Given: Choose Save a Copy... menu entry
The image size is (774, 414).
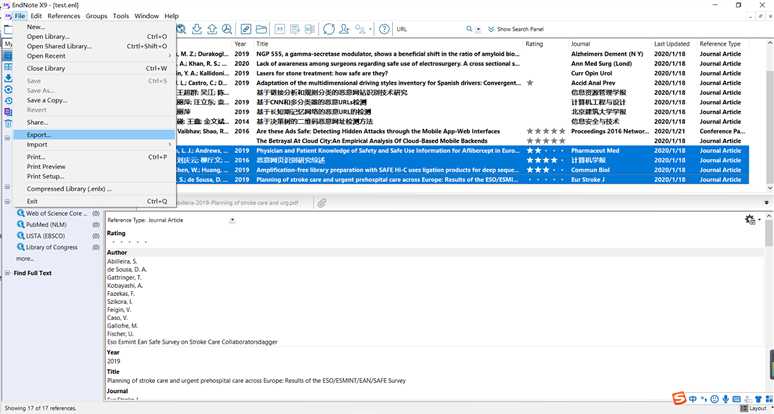Looking at the screenshot, I should tap(94, 100).
